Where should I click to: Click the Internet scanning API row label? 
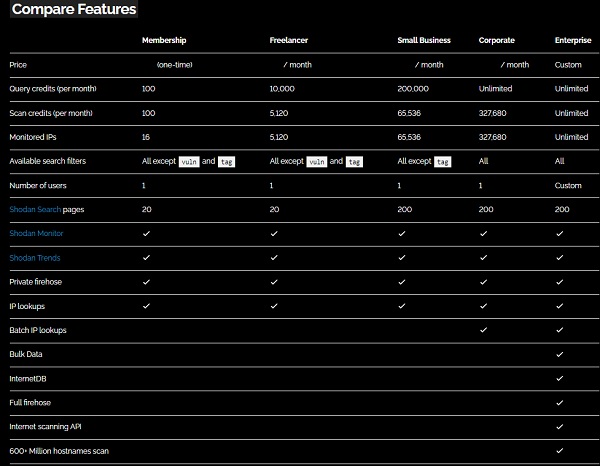[x=45, y=427]
